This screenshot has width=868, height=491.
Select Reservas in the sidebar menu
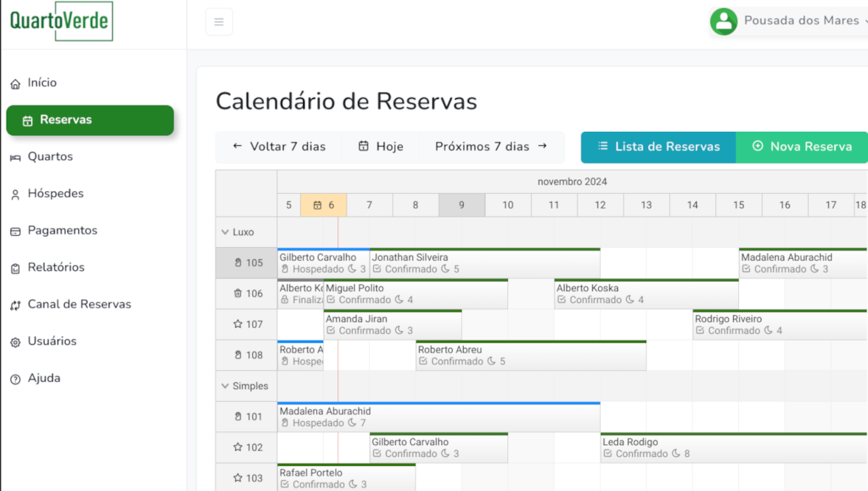click(x=89, y=119)
